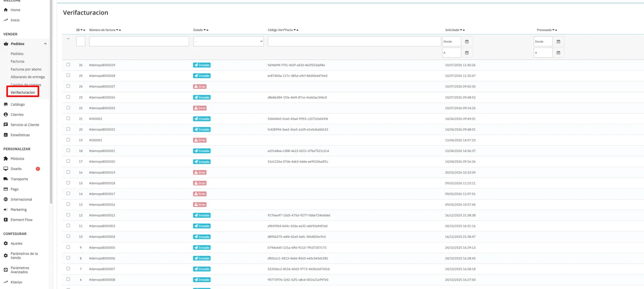Select checkbox for row ID 16
This screenshot has height=289, width=644.
point(68,172)
